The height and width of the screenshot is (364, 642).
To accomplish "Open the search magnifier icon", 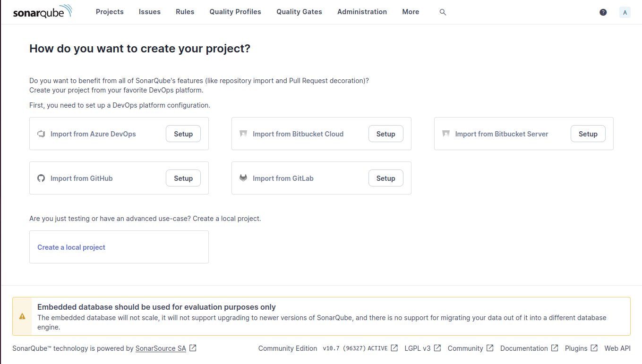I will pos(443,12).
